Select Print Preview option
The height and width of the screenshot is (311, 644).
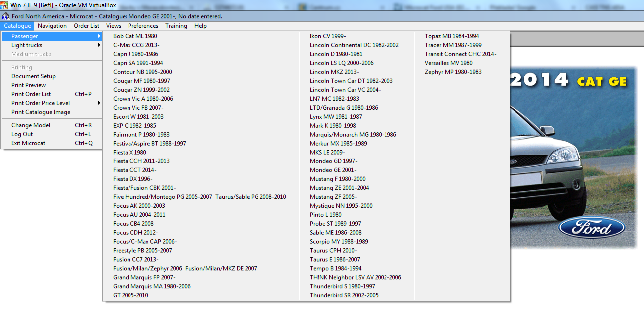click(x=28, y=85)
